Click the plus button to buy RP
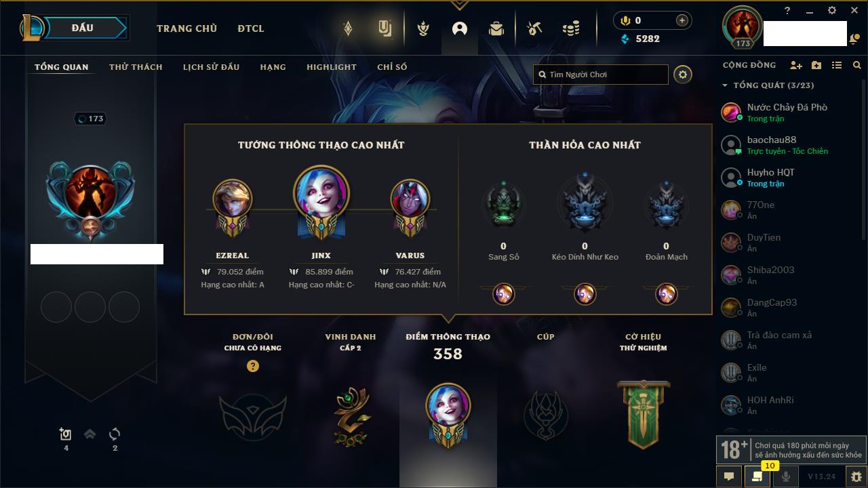This screenshot has height=488, width=868. [682, 20]
